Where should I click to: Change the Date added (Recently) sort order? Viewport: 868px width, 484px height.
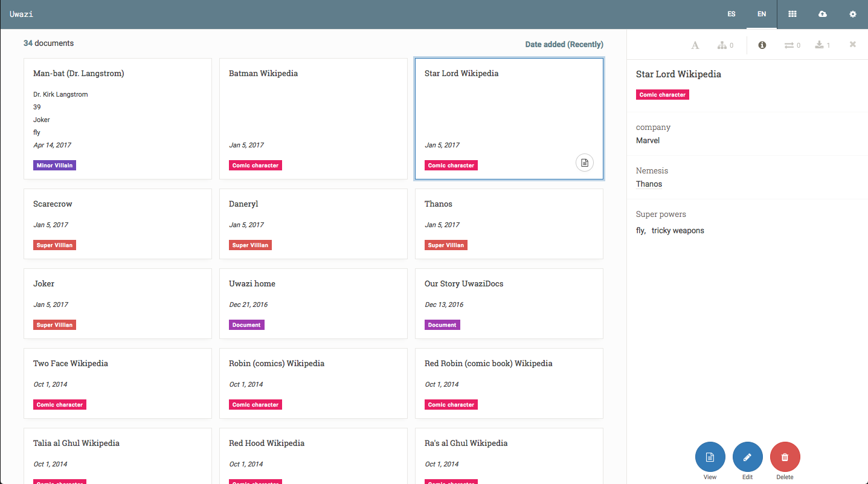tap(564, 44)
